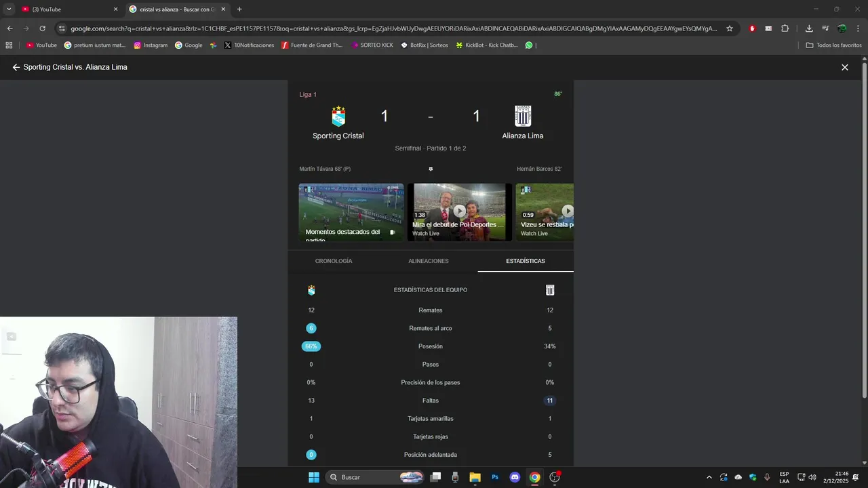Click the taskbar Buscar search box
The height and width of the screenshot is (488, 868).
pyautogui.click(x=376, y=477)
